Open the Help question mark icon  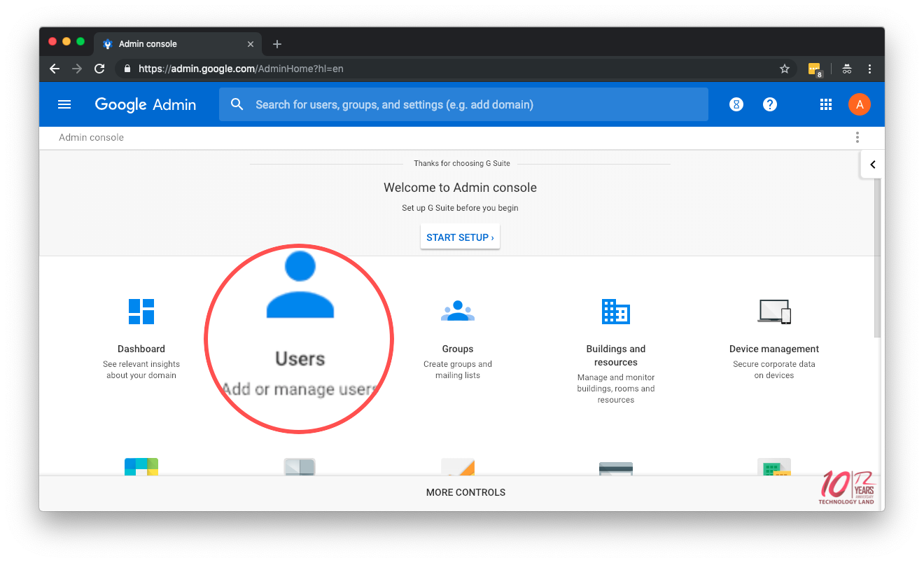(x=770, y=104)
